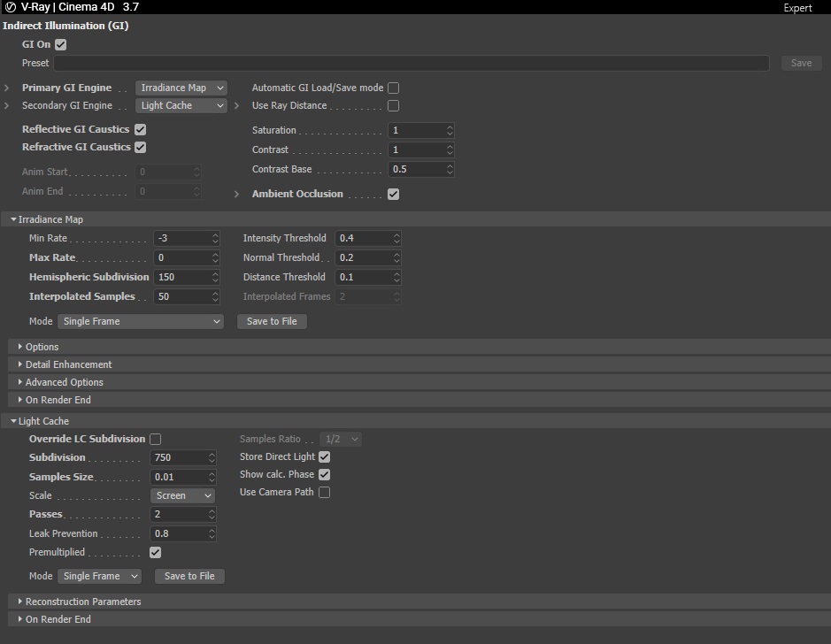Click the Preset text field
This screenshot has height=644, width=831.
(412, 63)
